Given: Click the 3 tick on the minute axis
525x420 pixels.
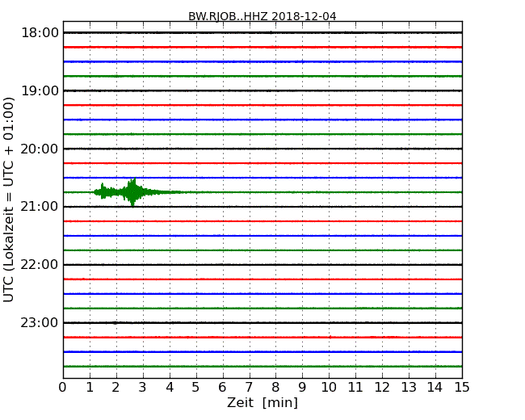Looking at the screenshot, I should point(143,387).
